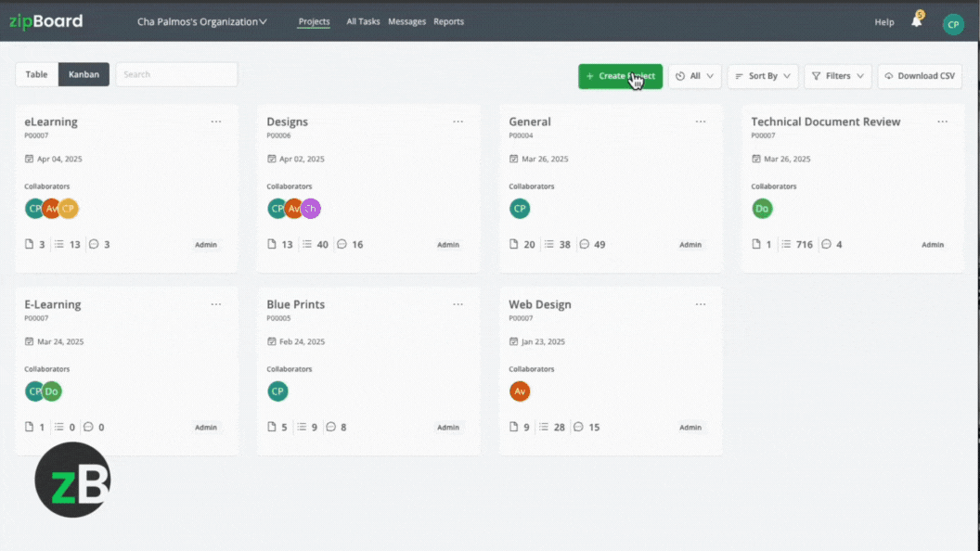Open three-dot menu on Technical Document Review card

point(942,122)
